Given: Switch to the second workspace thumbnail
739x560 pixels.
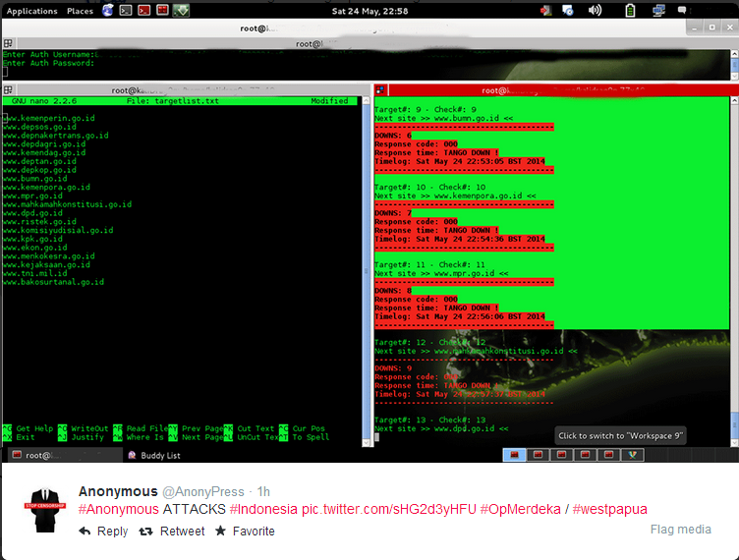Looking at the screenshot, I should (x=538, y=455).
